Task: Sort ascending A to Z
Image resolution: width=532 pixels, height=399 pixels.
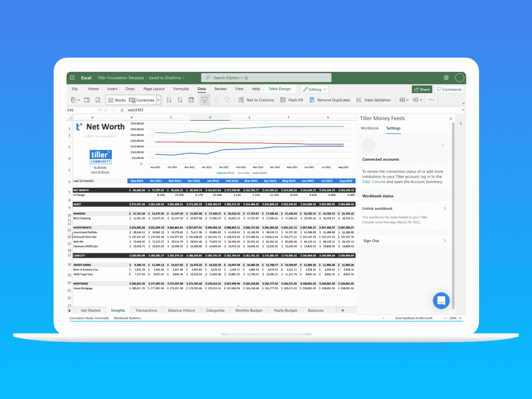Action: 169,100
